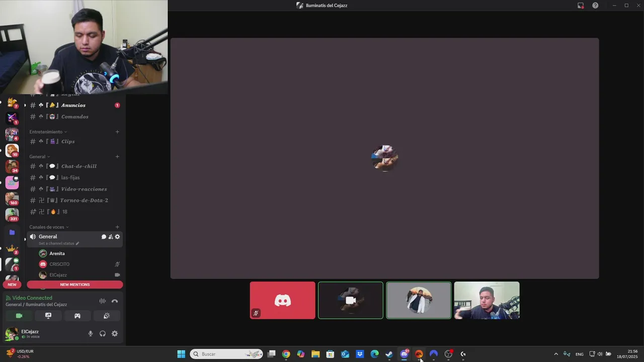Click the focused main video stage

384,158
